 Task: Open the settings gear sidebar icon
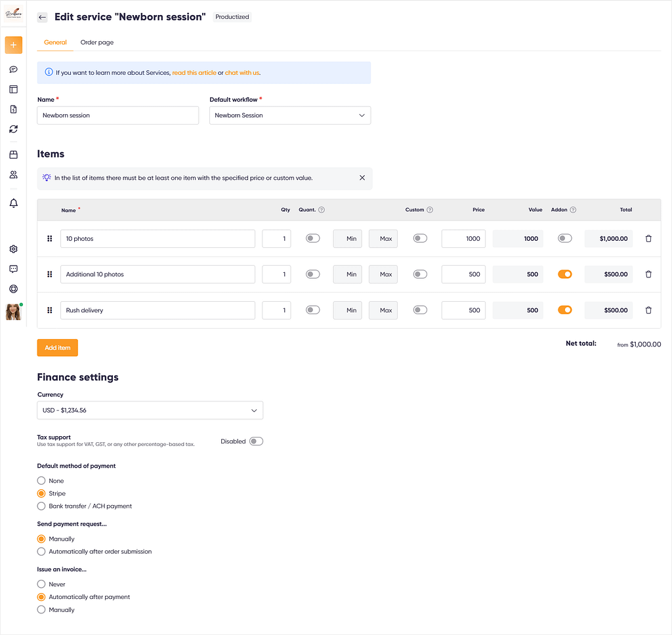(x=13, y=249)
